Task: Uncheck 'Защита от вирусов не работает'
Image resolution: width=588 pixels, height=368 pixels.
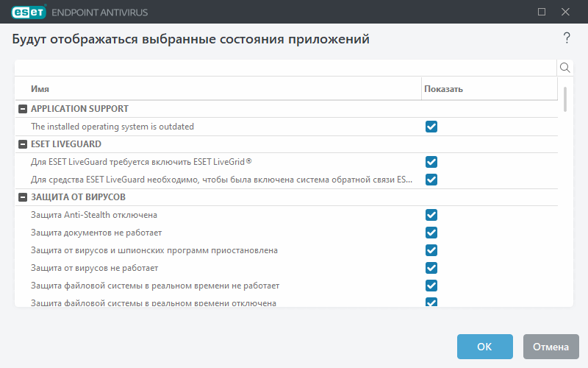Action: (x=431, y=268)
